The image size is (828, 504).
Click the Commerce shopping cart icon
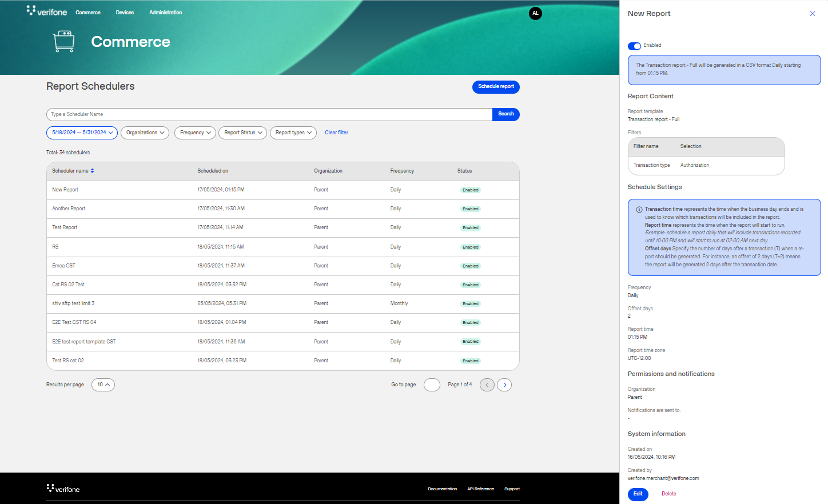(63, 41)
